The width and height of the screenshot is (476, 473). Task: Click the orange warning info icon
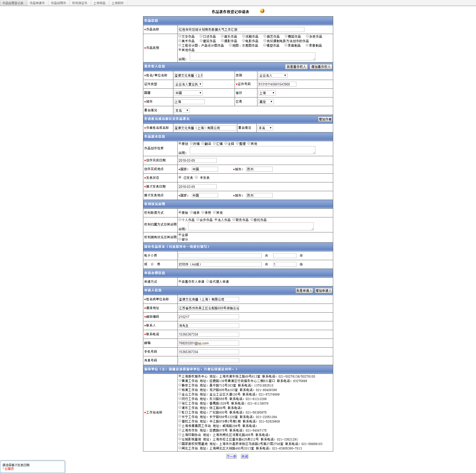262,11
